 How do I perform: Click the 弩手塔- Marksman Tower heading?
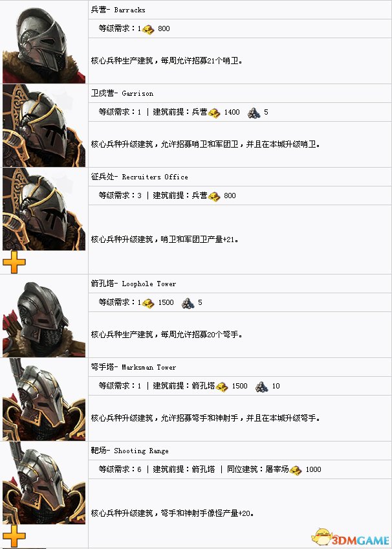coord(134,367)
